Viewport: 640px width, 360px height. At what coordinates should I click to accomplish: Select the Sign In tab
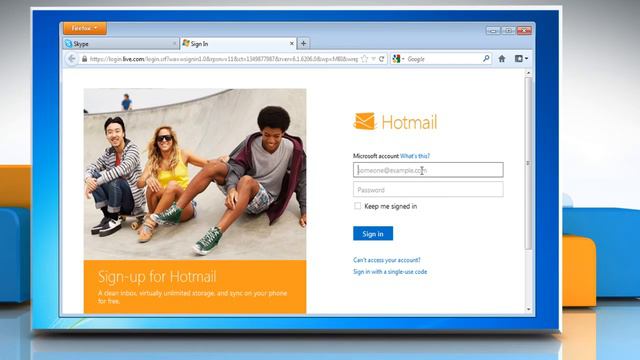(x=238, y=44)
